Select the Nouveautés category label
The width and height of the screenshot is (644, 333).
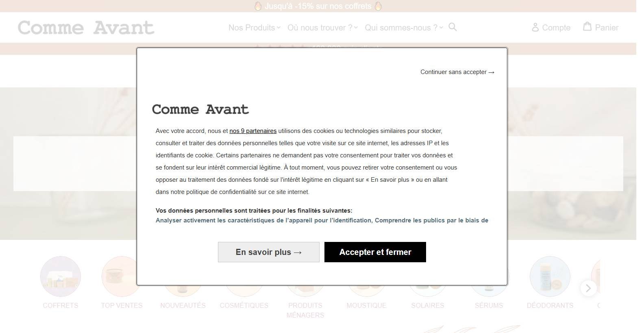(x=183, y=305)
